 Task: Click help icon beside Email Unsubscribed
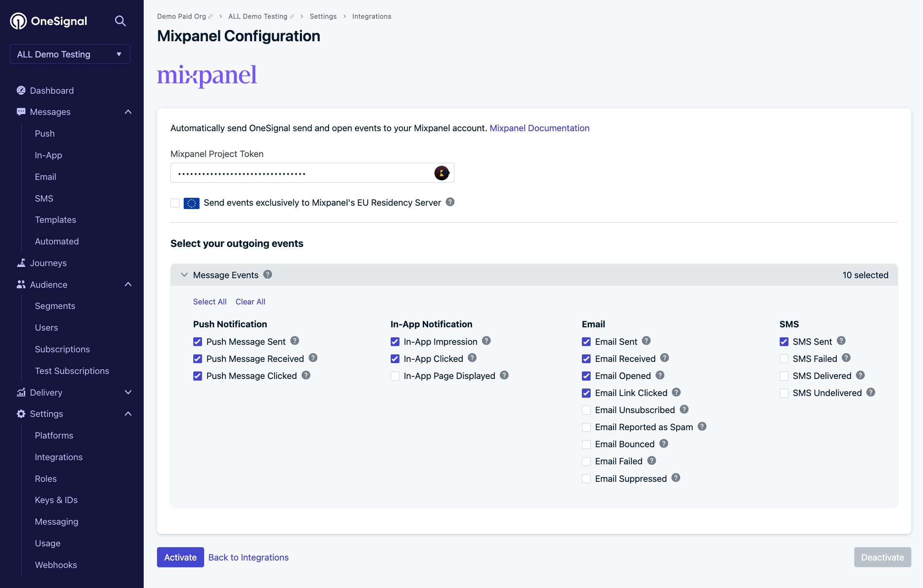(684, 409)
